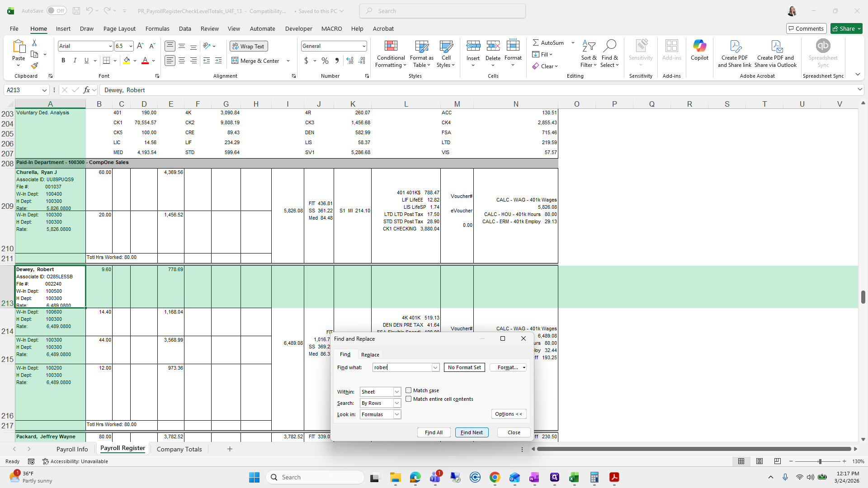Click the zoom slider handle
This screenshot has height=488, width=868.
820,461
